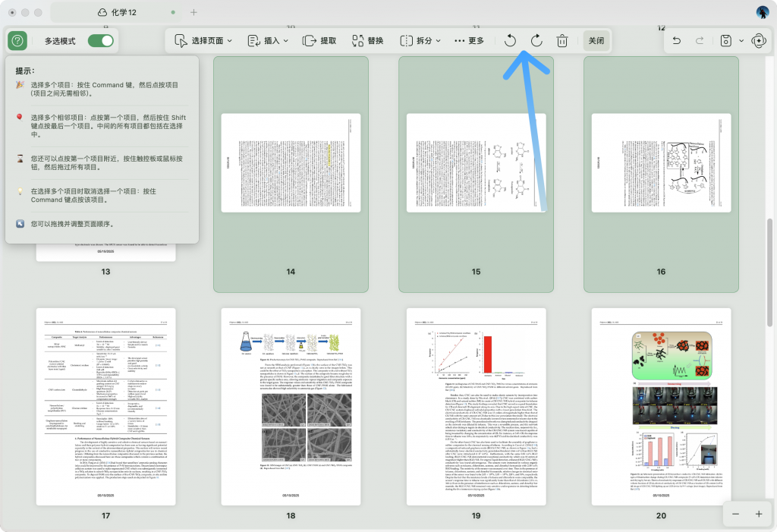Expand the 拆分 split dropdown
Screen dimensions: 777x532
click(x=420, y=41)
